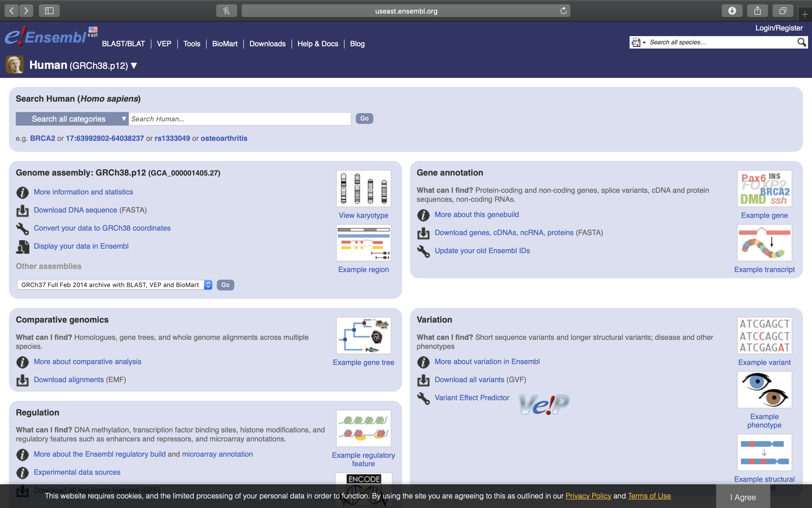Open the BLAST/BLAT menu item
Screen dimensions: 812x508
coord(123,44)
